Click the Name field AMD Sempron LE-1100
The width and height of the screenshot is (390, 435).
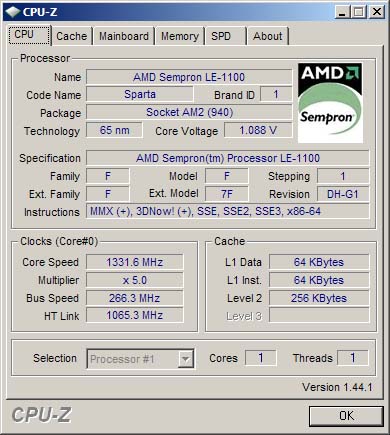tap(189, 77)
